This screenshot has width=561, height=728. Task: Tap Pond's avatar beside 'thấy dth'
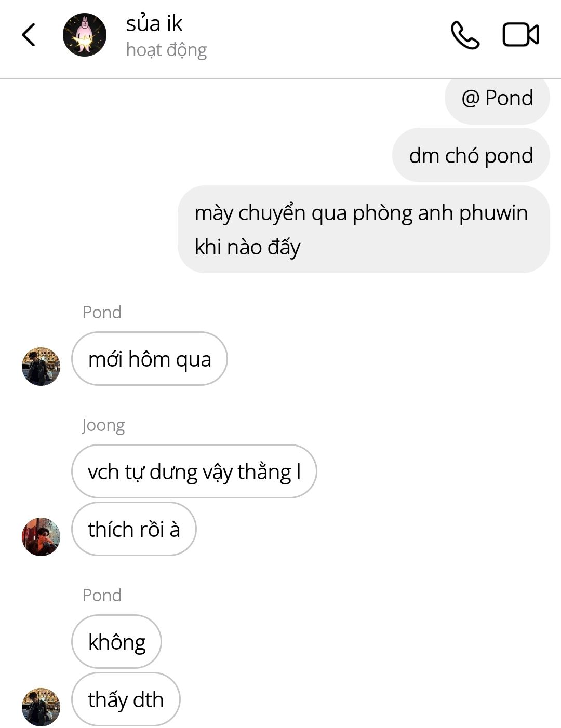pyautogui.click(x=41, y=707)
